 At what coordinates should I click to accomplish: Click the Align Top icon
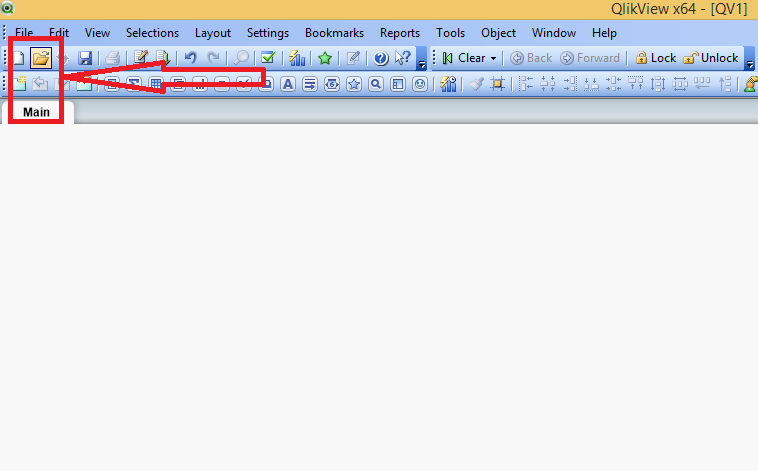(x=636, y=84)
